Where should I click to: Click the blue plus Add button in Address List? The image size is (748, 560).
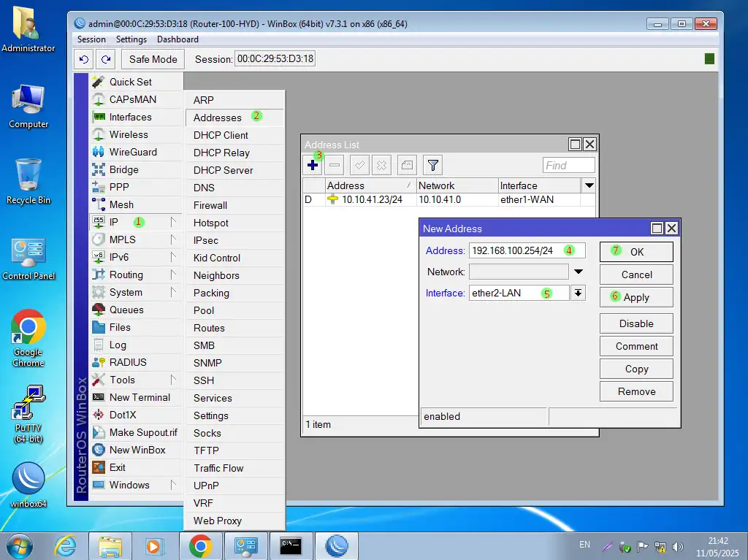313,165
